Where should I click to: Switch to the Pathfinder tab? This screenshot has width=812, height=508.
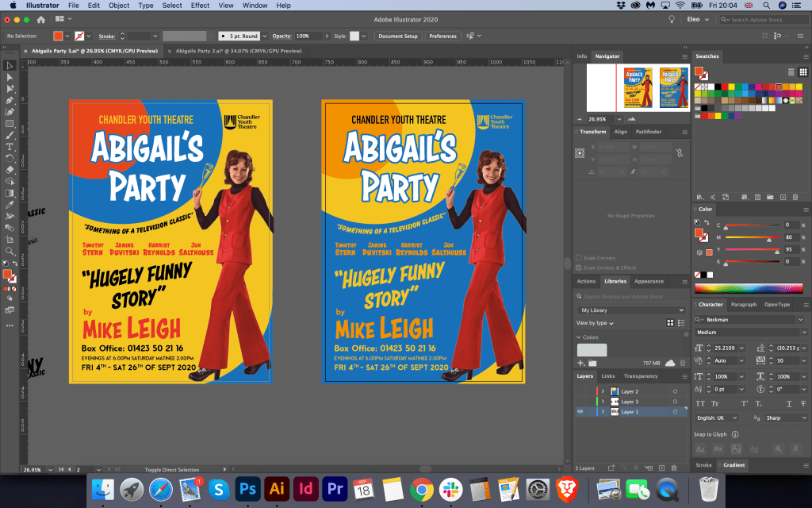pos(649,132)
